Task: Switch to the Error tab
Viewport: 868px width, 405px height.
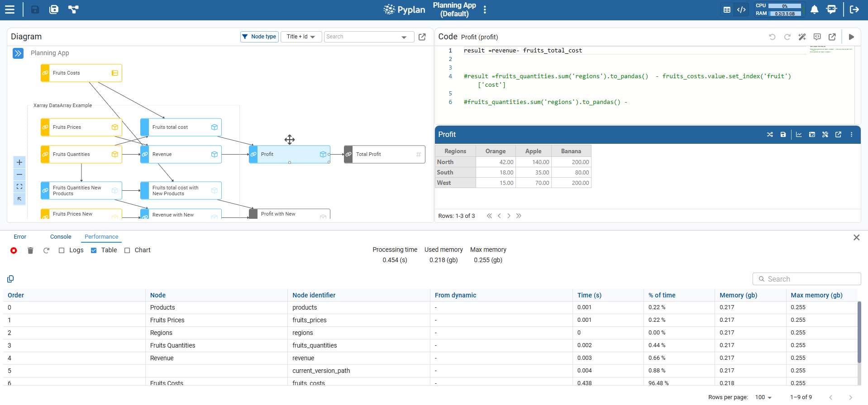Action: [20, 237]
